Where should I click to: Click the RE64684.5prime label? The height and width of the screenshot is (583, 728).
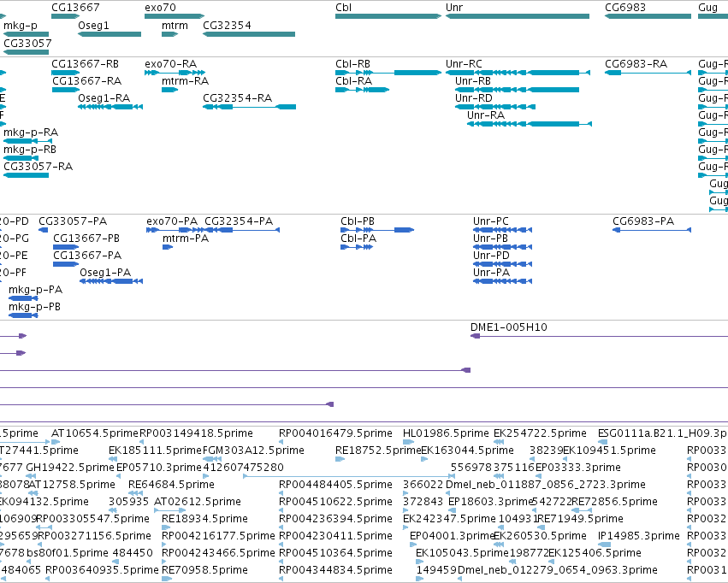(171, 484)
